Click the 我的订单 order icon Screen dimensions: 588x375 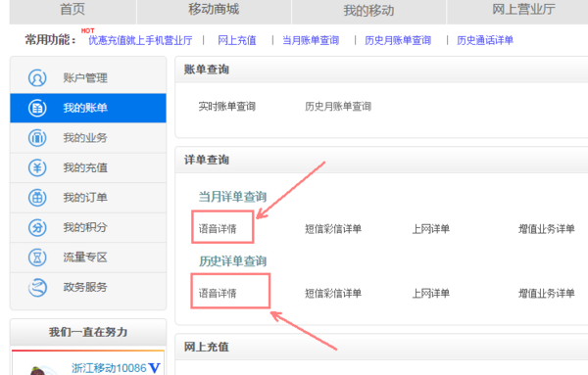pos(37,198)
